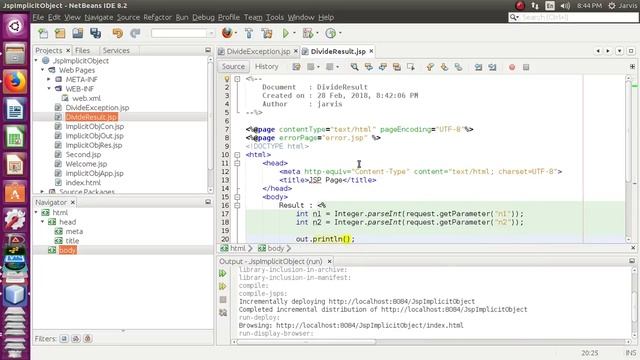This screenshot has height=360, width=640.
Task: Collapse the WEB-INF folder
Action: (49, 89)
